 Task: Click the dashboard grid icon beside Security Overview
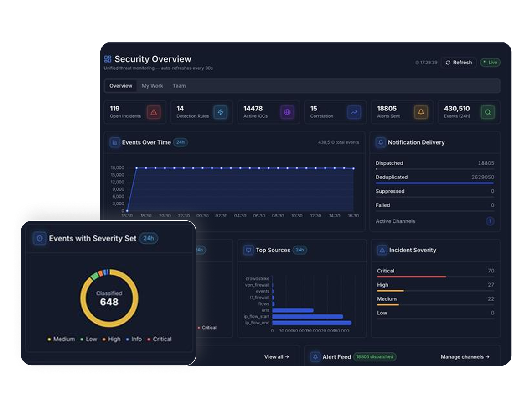click(x=108, y=59)
